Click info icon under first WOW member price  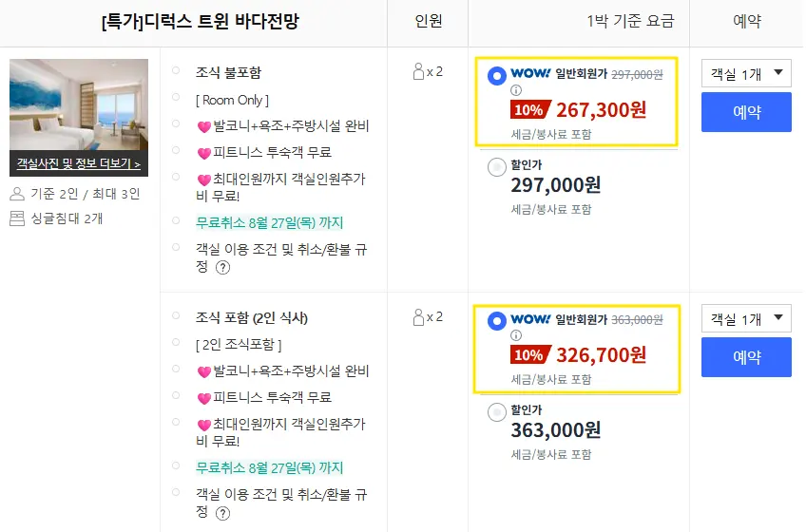coord(516,90)
